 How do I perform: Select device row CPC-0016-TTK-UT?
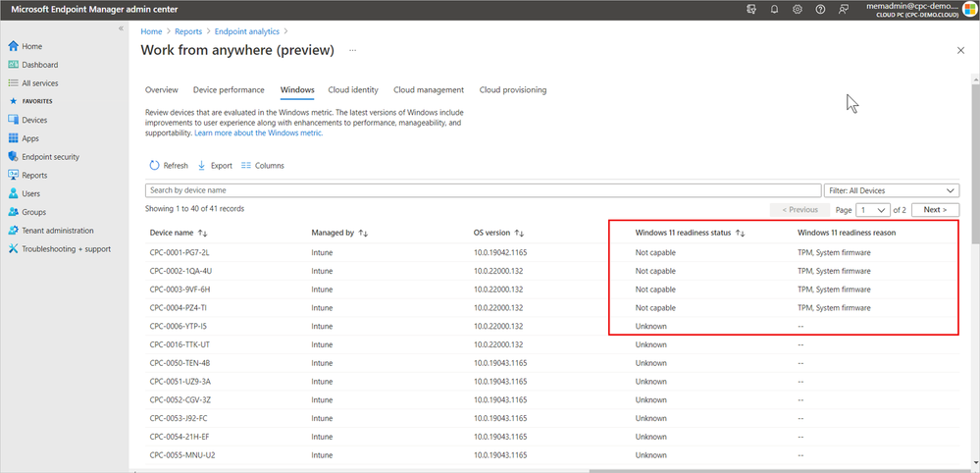pos(552,344)
